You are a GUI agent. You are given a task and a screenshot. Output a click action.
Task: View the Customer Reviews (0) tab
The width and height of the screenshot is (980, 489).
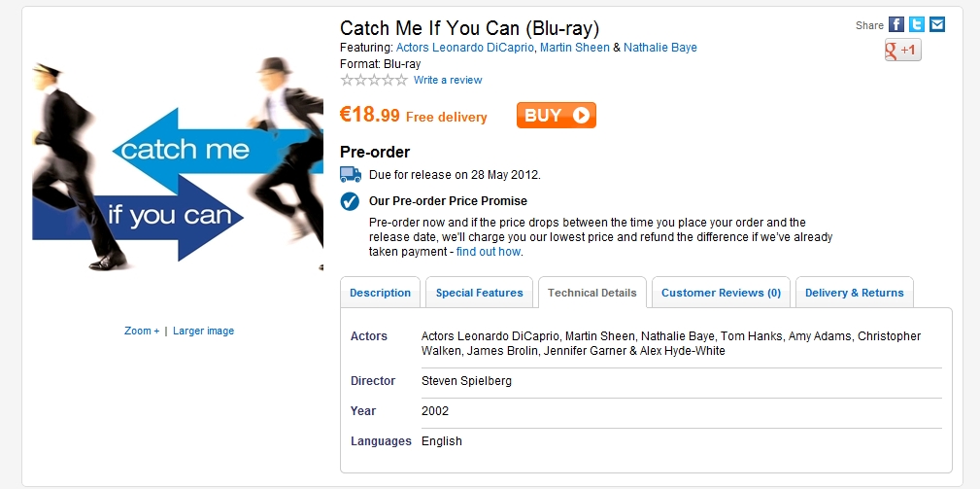[721, 293]
